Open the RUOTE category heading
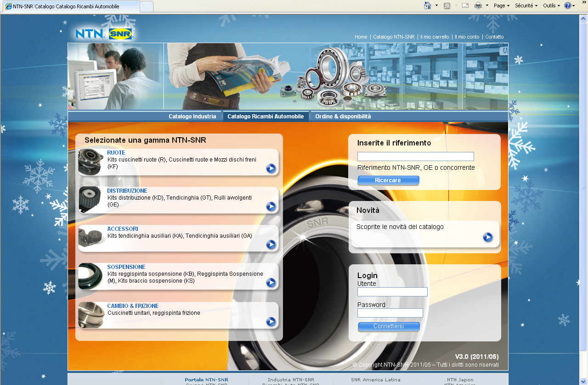This screenshot has width=588, height=385. coord(116,153)
